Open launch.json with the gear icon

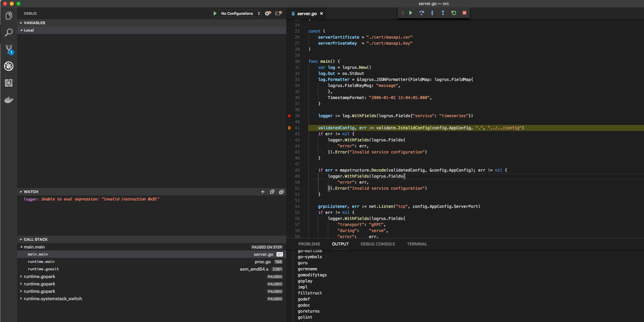pos(267,13)
